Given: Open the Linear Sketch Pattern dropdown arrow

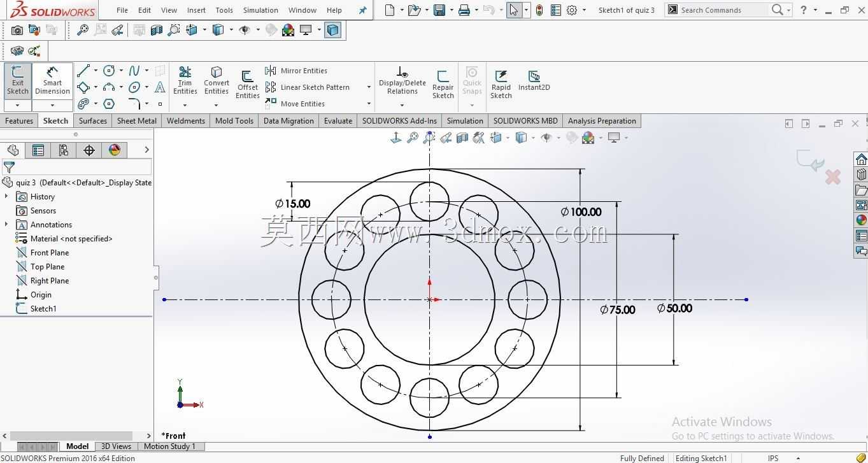Looking at the screenshot, I should 369,87.
